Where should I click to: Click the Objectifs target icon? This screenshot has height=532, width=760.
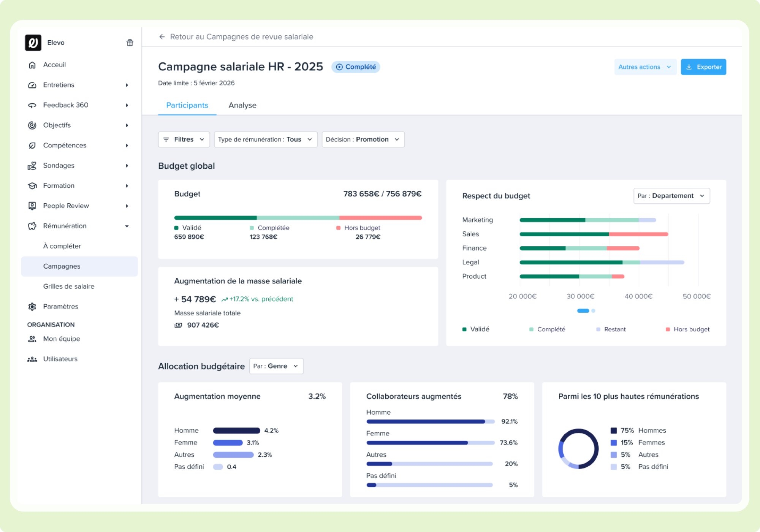coord(32,125)
